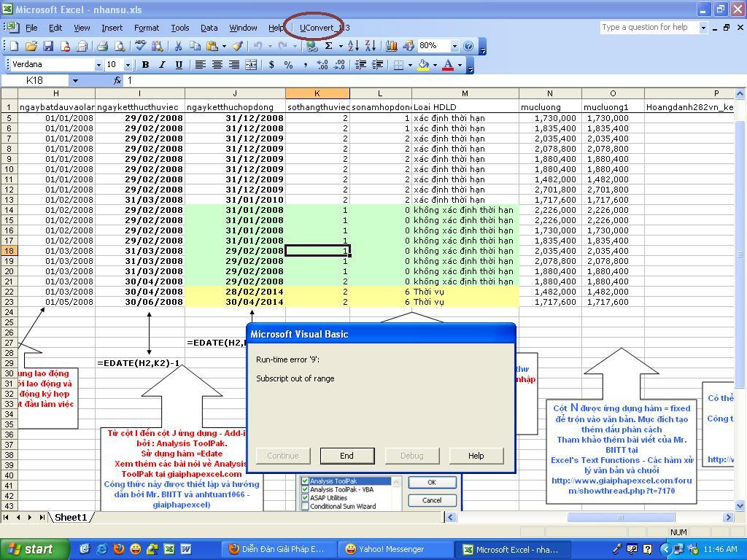
Task: Toggle italic formatting
Action: [162, 65]
